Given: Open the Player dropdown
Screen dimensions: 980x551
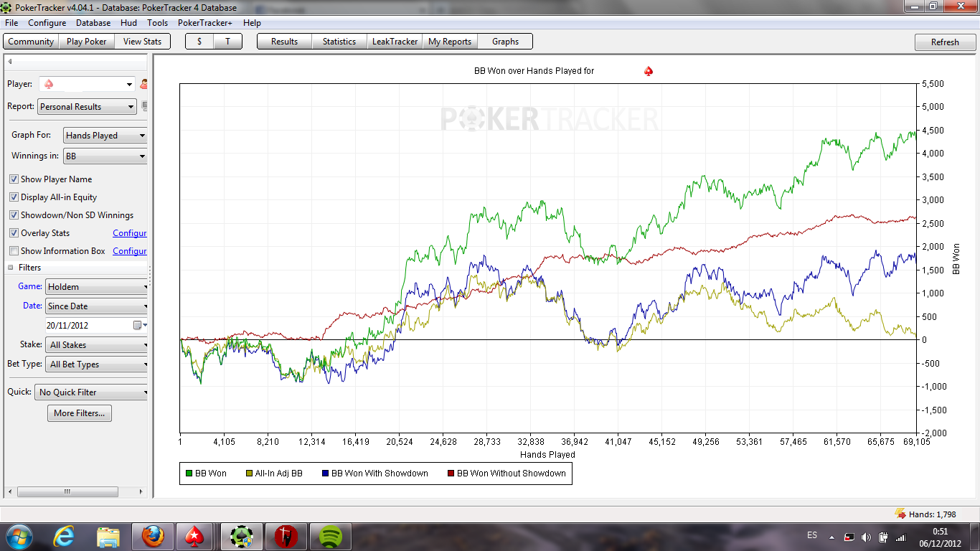Looking at the screenshot, I should [x=87, y=84].
